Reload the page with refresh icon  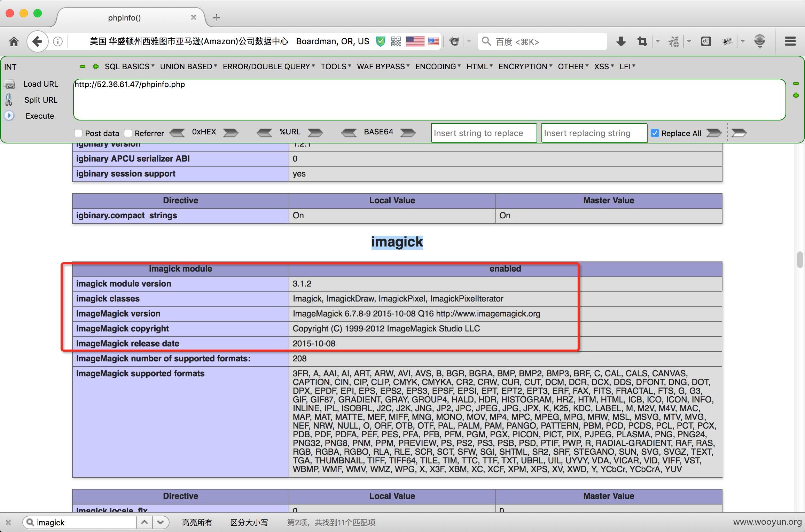click(454, 42)
